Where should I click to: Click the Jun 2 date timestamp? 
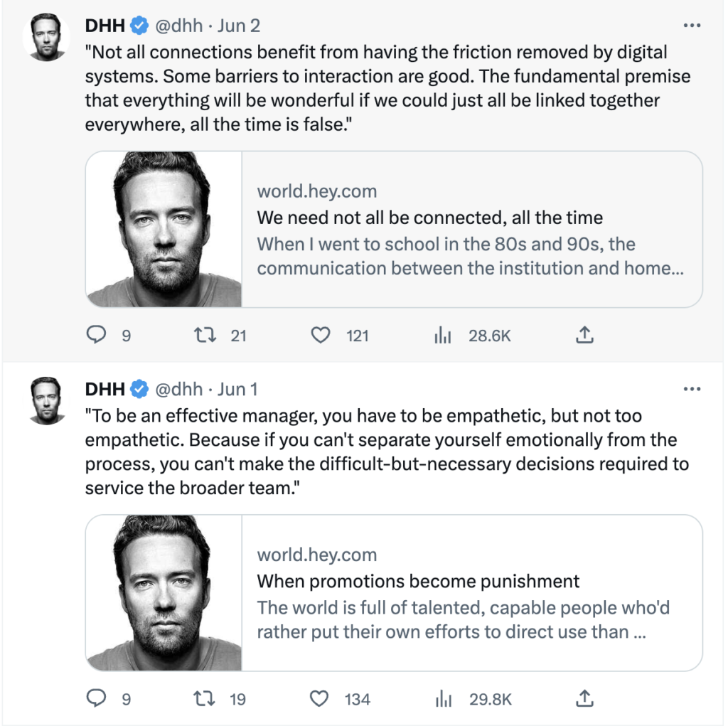click(x=239, y=26)
